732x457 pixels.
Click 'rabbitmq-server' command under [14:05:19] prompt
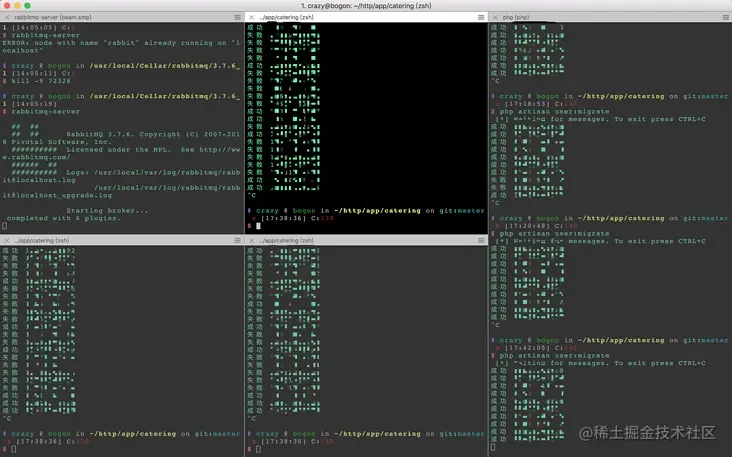pos(45,112)
